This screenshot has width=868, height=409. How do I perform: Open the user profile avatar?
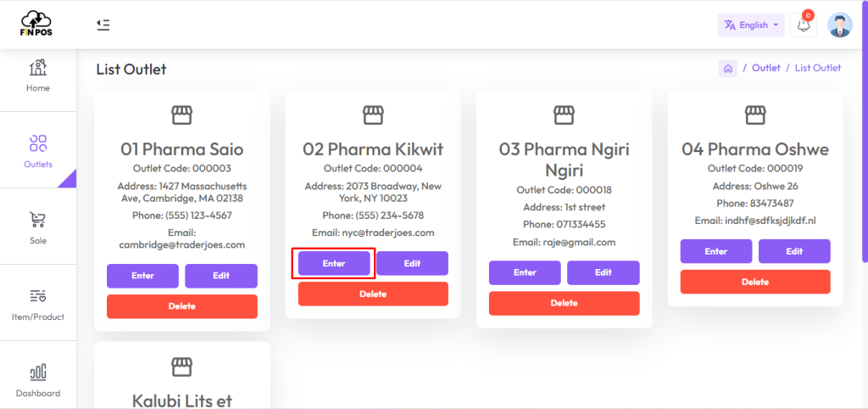pyautogui.click(x=839, y=25)
